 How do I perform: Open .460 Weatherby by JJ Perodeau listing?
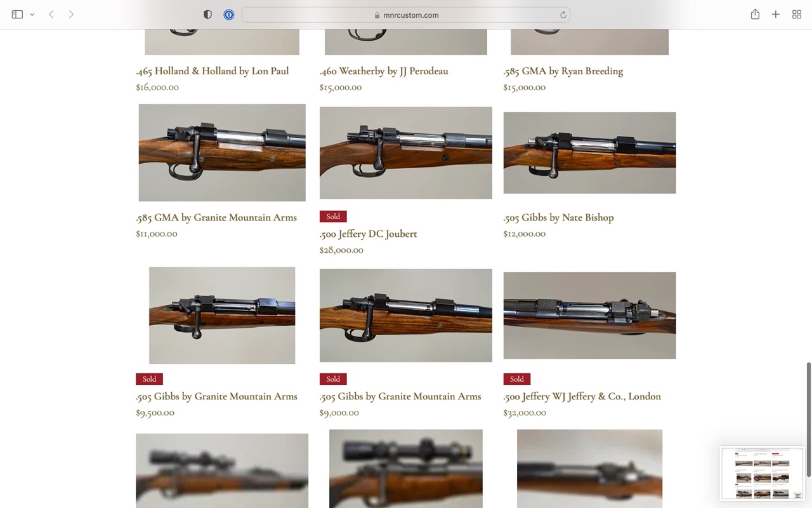(x=384, y=71)
